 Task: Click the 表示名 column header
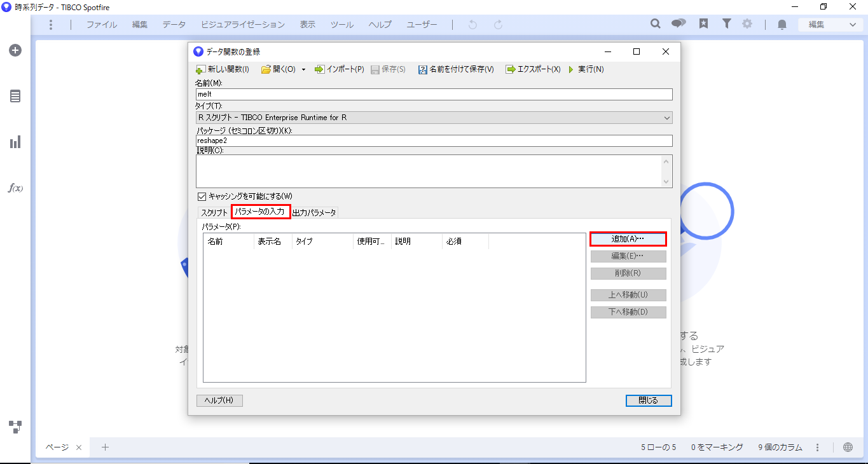(273, 242)
